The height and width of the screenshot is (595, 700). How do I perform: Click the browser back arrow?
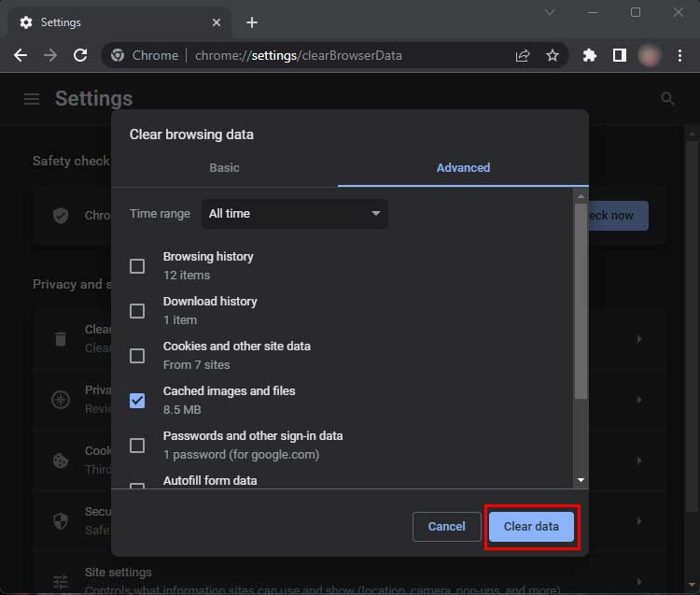coord(21,55)
